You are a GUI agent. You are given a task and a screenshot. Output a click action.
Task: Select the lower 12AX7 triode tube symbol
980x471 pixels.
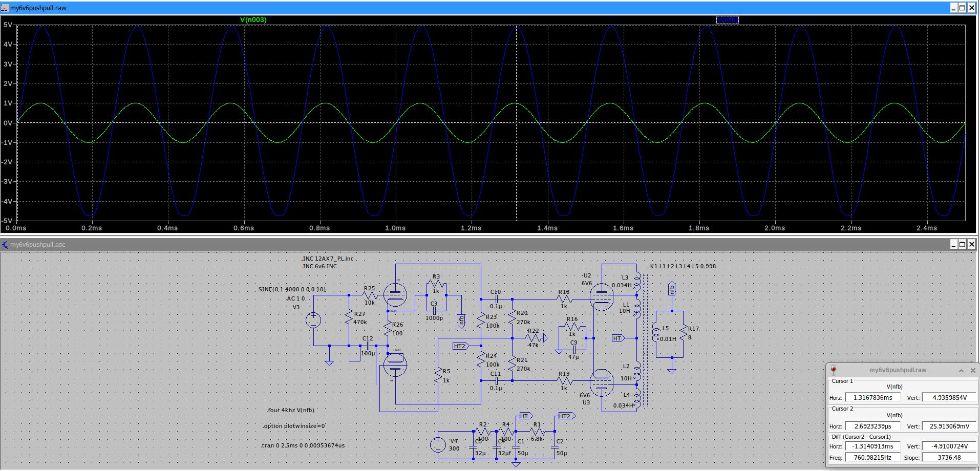point(395,365)
